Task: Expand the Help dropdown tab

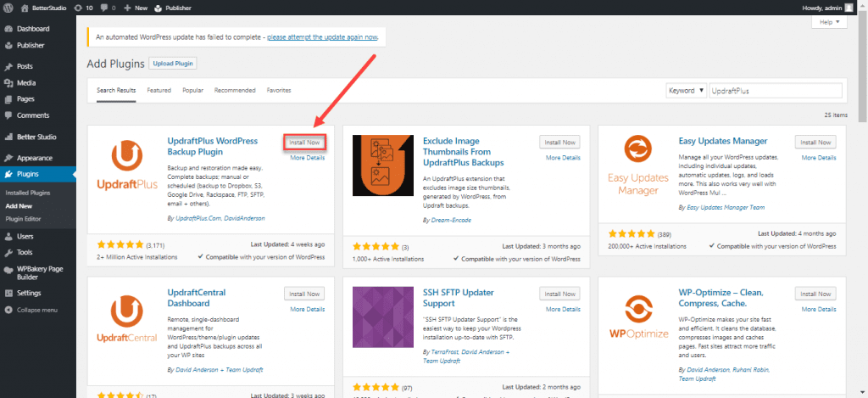Action: coord(829,22)
